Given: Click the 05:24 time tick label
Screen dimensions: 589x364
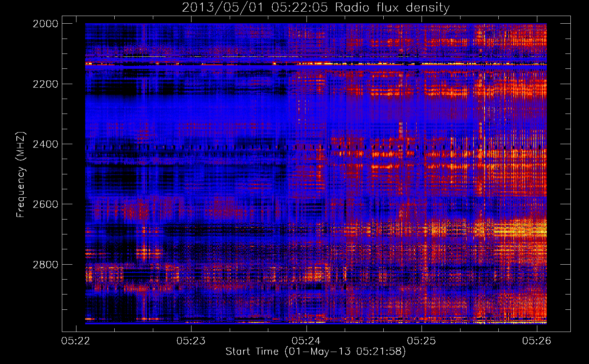Looking at the screenshot, I should tap(306, 341).
